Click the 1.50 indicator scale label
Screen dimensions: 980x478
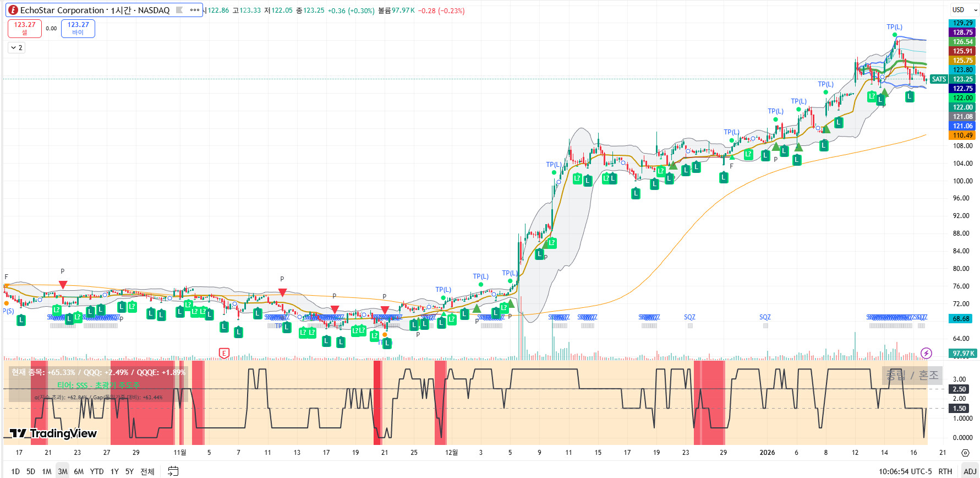pyautogui.click(x=960, y=409)
